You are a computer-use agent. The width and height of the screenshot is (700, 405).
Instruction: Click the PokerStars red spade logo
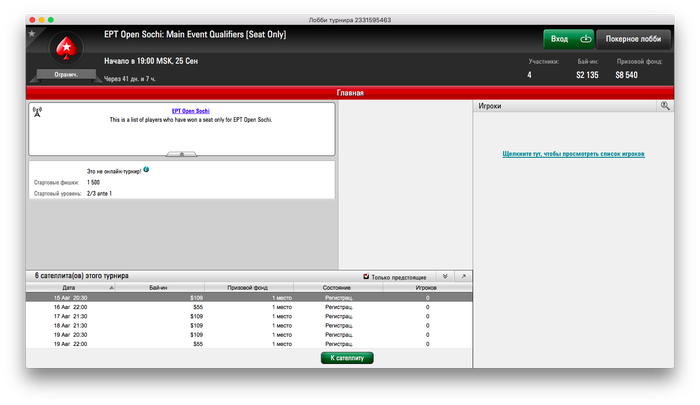pyautogui.click(x=66, y=47)
